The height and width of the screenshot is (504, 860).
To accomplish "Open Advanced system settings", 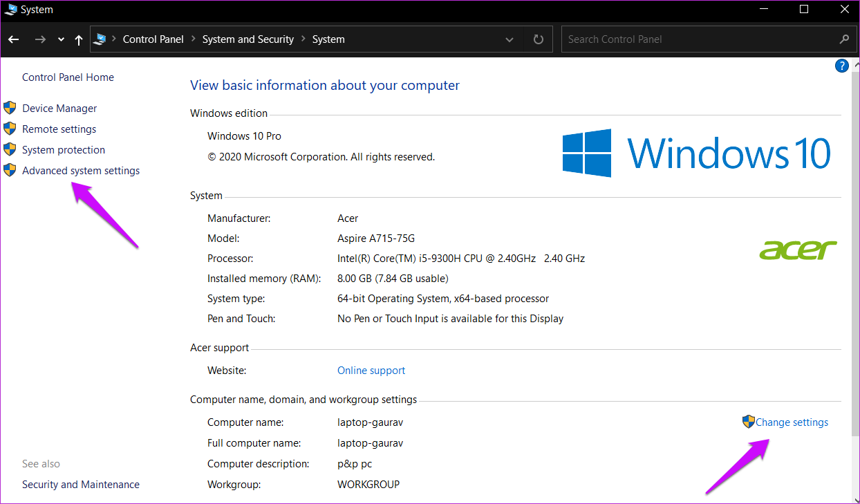I will (80, 170).
